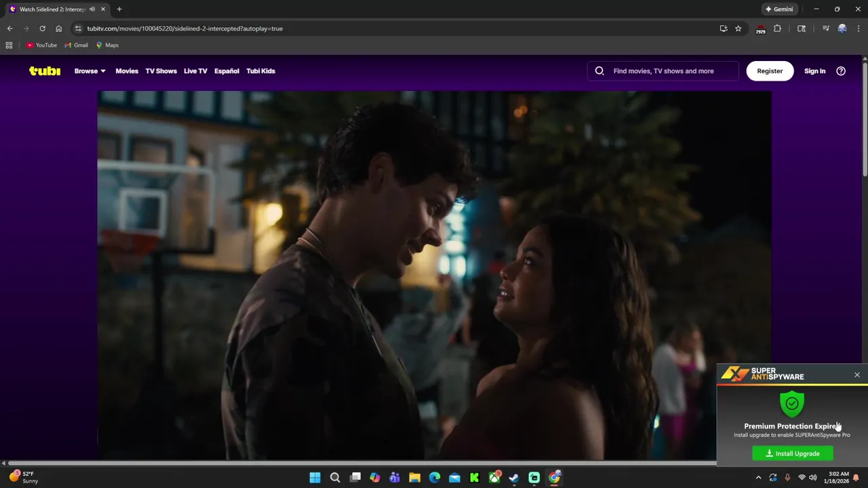Go to TV Shows

pyautogui.click(x=161, y=70)
